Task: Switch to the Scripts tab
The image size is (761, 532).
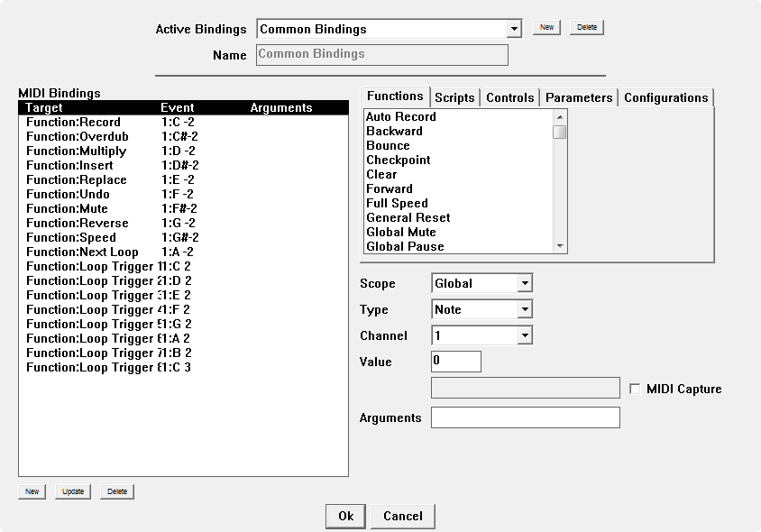Action: point(454,97)
